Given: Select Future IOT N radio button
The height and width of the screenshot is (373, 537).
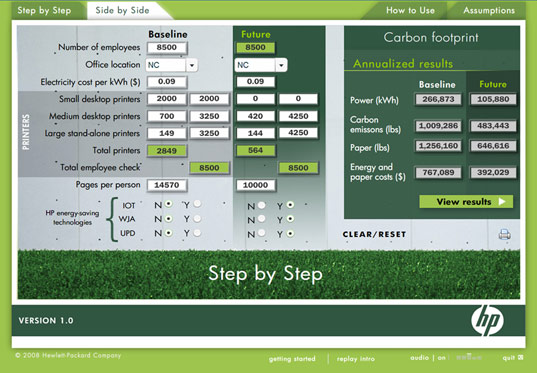Looking at the screenshot, I should tap(262, 205).
